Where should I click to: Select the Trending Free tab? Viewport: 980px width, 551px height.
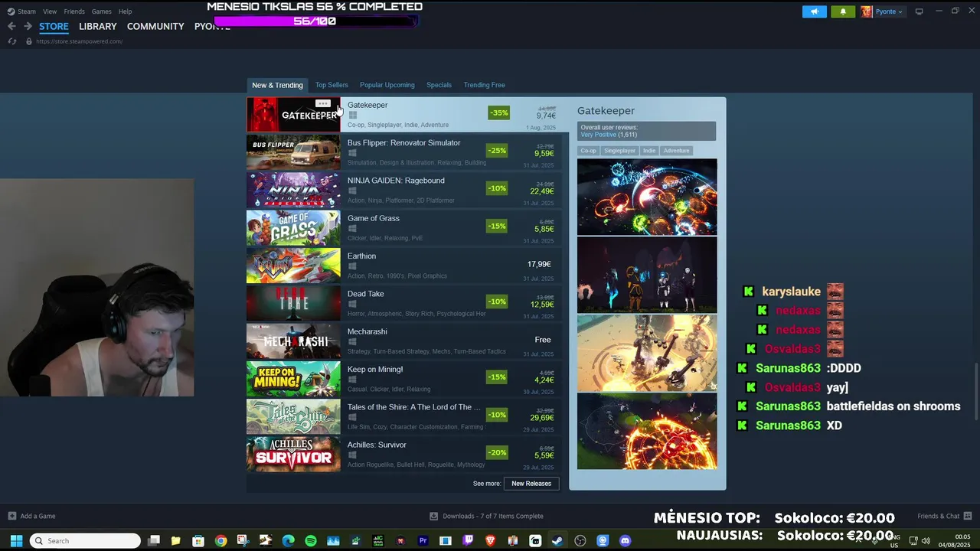484,85
